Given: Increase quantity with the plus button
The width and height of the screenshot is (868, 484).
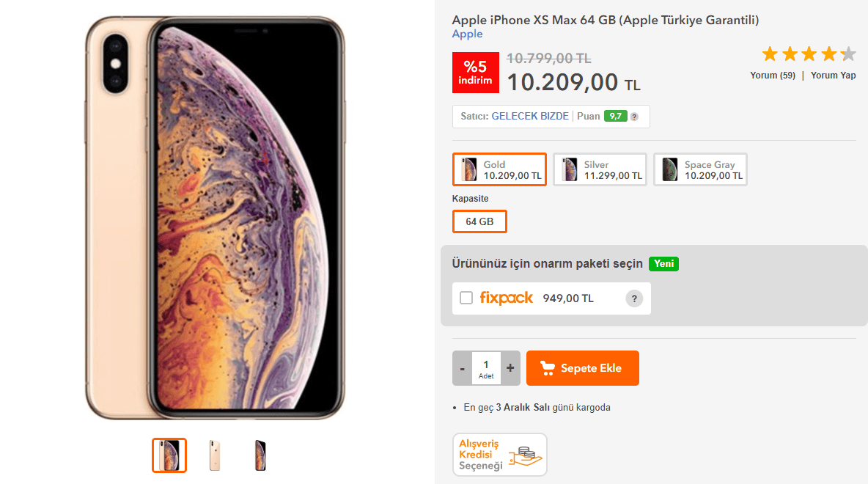Looking at the screenshot, I should pos(510,368).
